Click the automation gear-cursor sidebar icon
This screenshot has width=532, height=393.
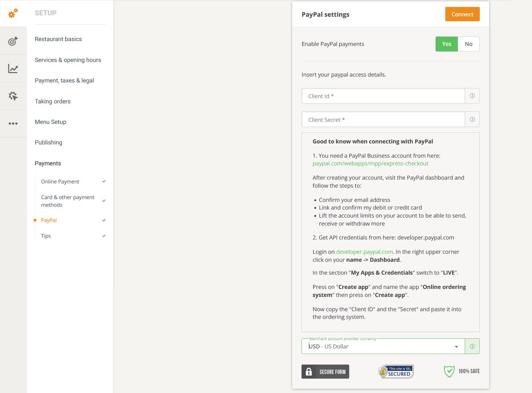pos(13,96)
